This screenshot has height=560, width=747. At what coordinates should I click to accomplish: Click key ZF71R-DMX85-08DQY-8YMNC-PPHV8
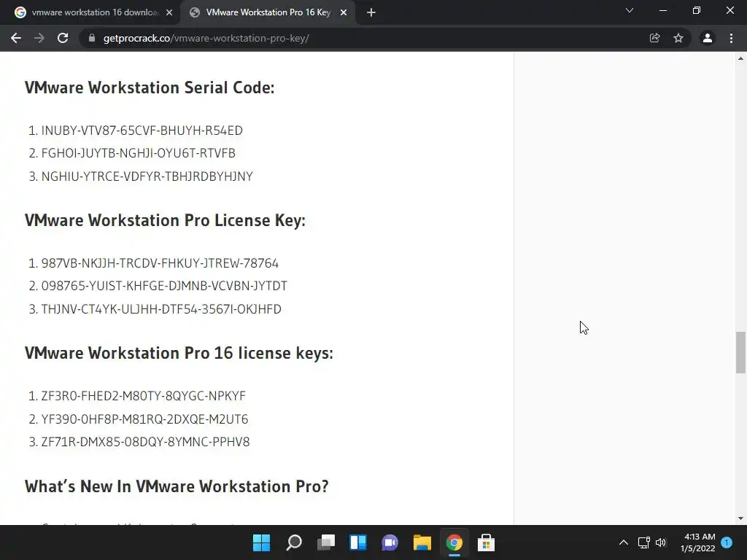[145, 442]
